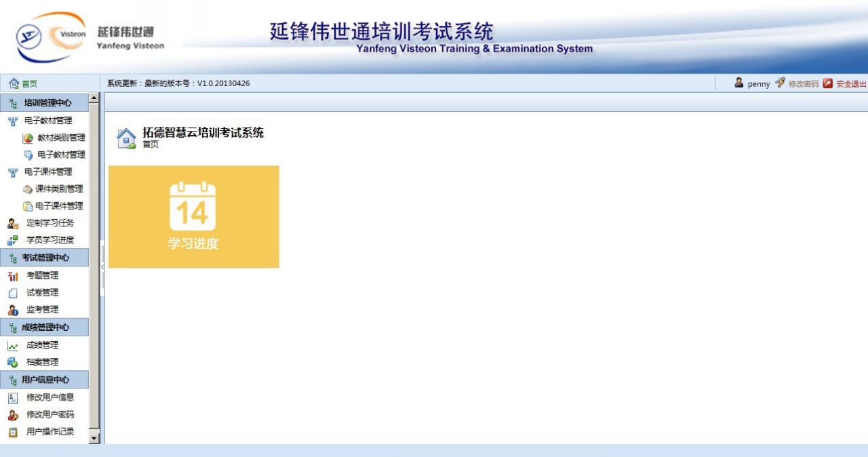Open 定制学习任务

point(50,223)
